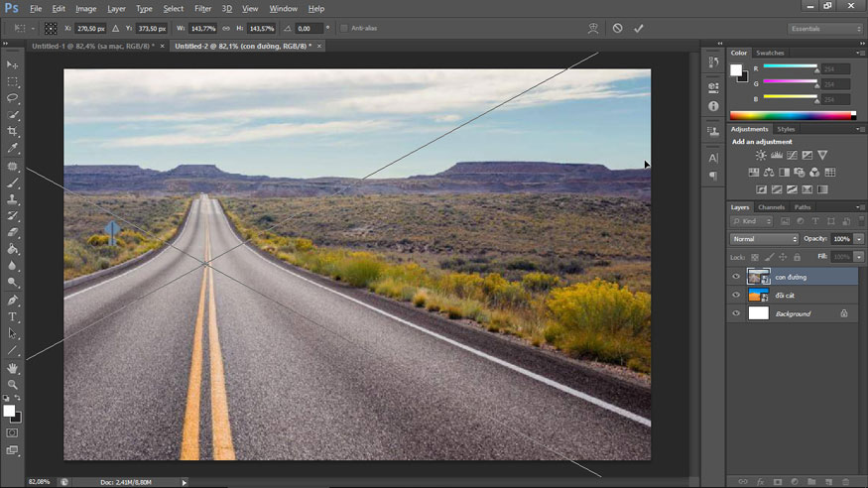Add a Brightness/Contrast adjustment
The image size is (868, 488).
click(761, 156)
